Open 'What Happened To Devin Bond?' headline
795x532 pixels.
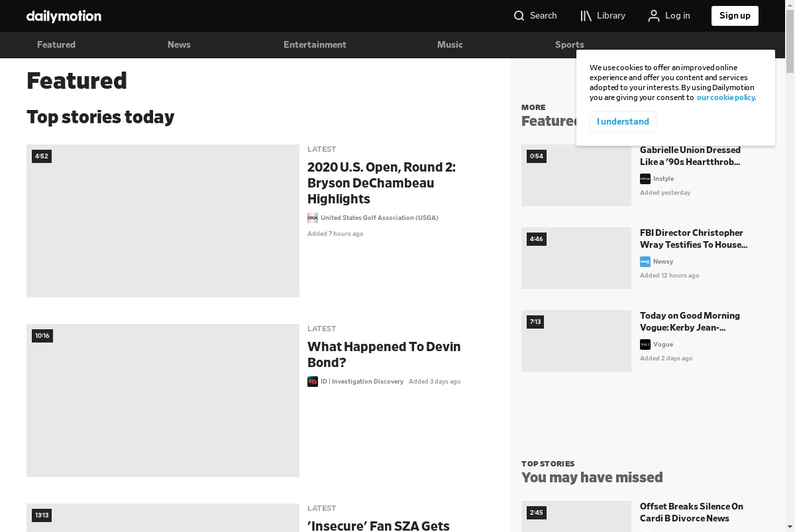tap(384, 354)
